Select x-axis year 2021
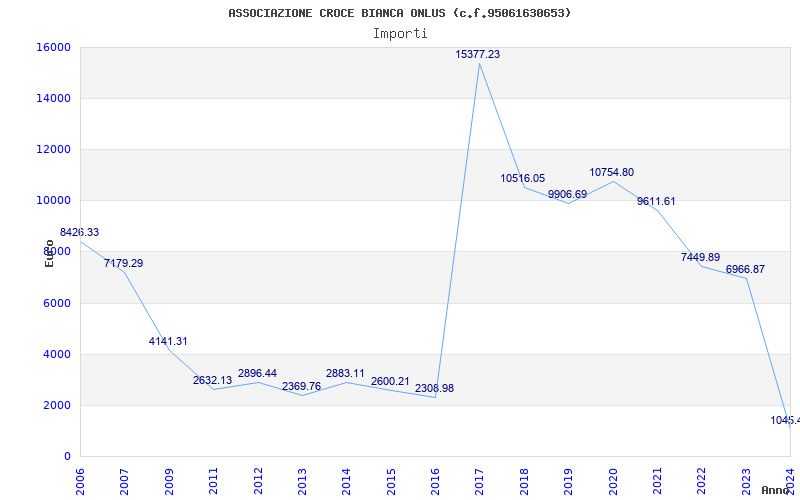800x500 pixels. (657, 481)
